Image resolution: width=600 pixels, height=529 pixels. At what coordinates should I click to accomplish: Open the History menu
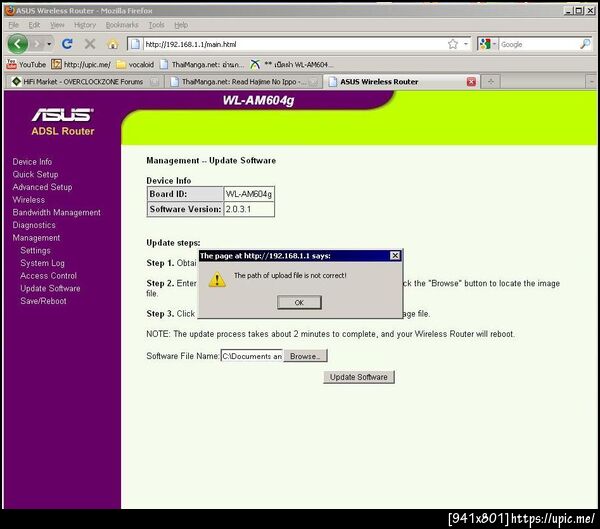point(85,25)
